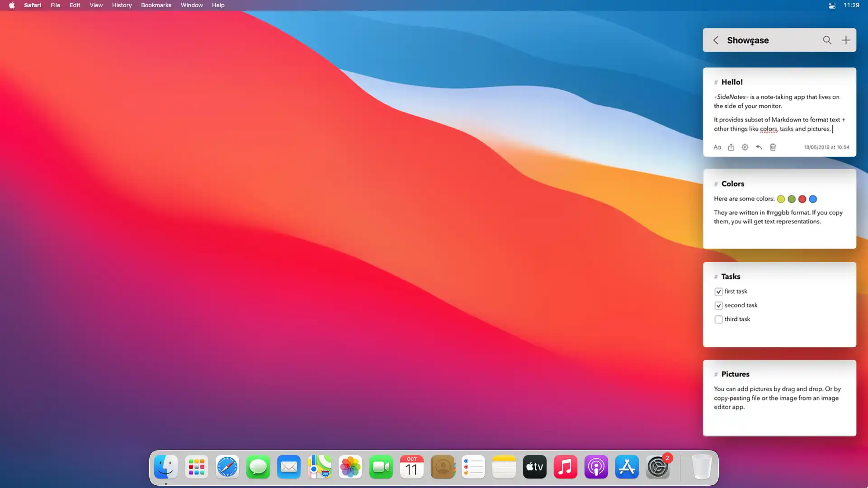Launch the Podcasts app from the Dock

click(596, 467)
